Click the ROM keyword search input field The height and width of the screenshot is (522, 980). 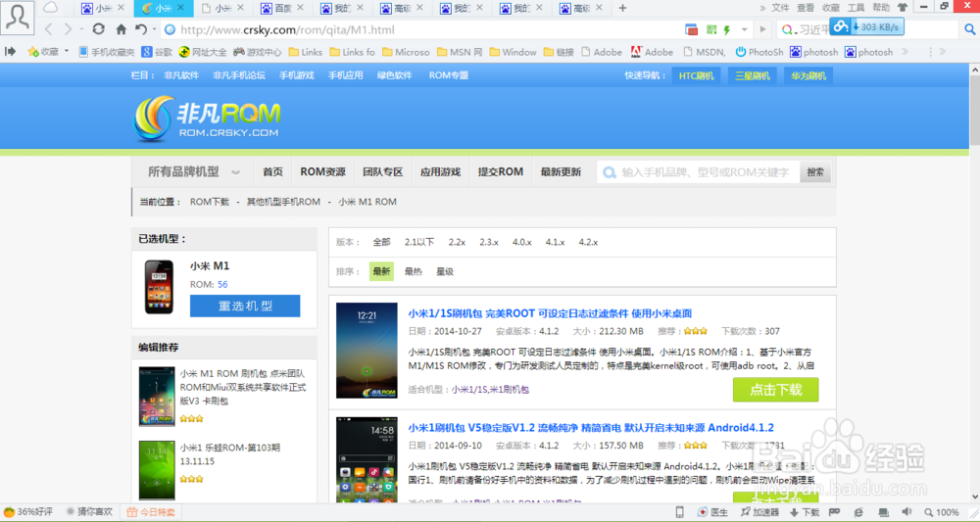point(700,171)
